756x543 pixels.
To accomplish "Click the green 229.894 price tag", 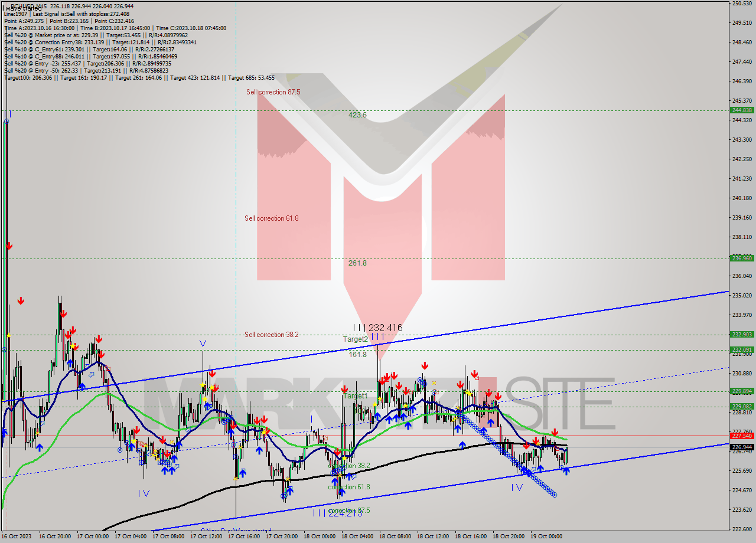I will (741, 391).
